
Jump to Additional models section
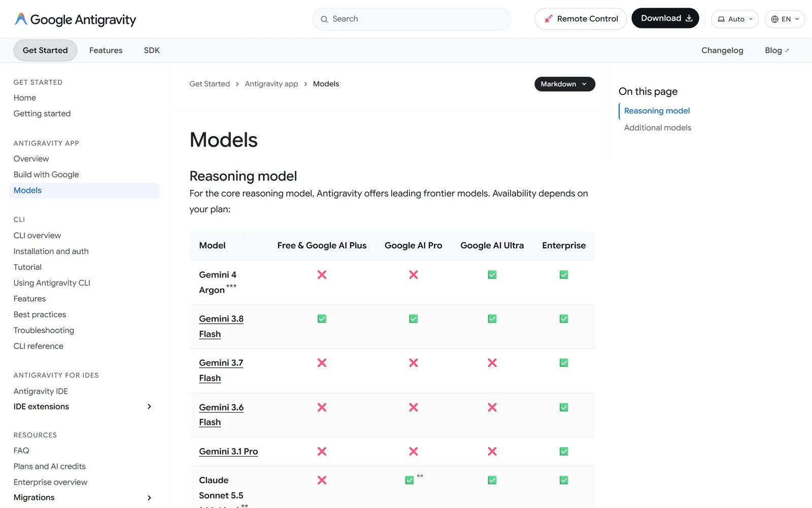(658, 128)
